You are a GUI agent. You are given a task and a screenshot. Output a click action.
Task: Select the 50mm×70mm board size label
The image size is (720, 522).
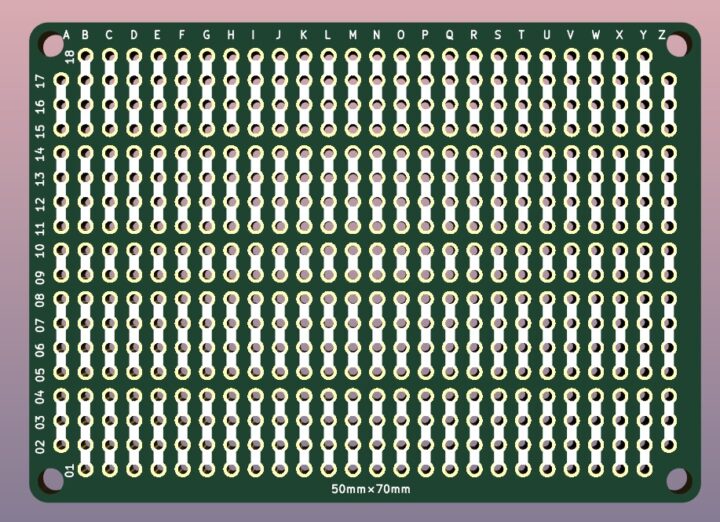[x=370, y=489]
